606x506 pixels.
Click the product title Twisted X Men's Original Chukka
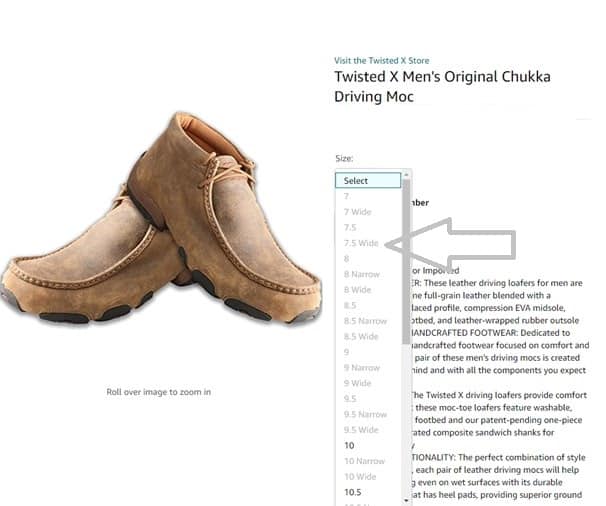(442, 86)
